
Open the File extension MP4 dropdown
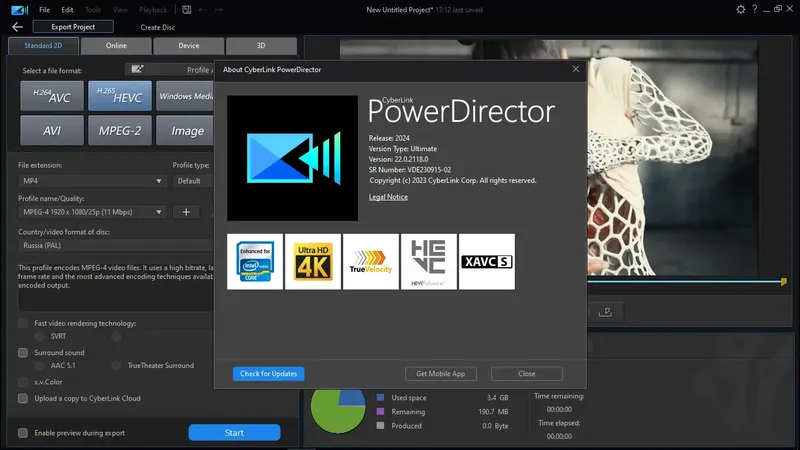(92, 181)
